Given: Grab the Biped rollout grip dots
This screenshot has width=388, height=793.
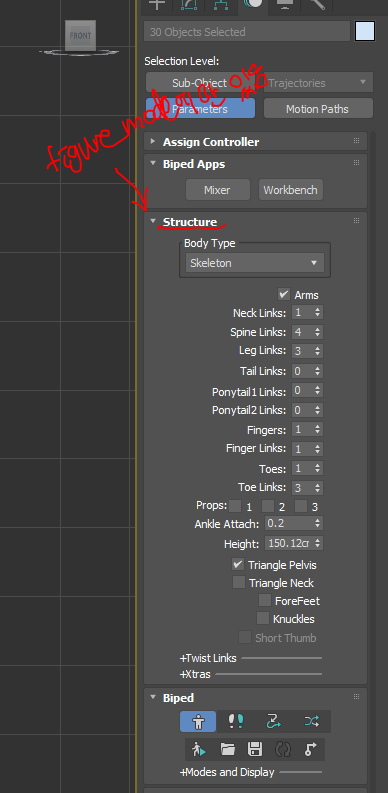Looking at the screenshot, I should tap(357, 697).
